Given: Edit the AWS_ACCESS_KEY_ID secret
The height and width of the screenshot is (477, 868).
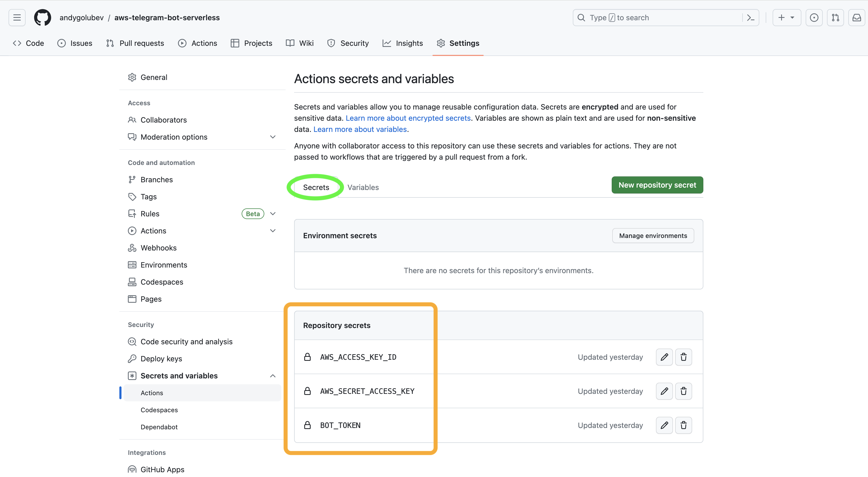Looking at the screenshot, I should coord(664,357).
